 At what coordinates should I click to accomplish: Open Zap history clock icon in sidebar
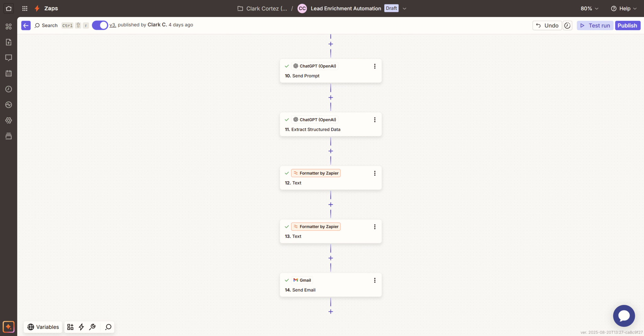click(8, 89)
